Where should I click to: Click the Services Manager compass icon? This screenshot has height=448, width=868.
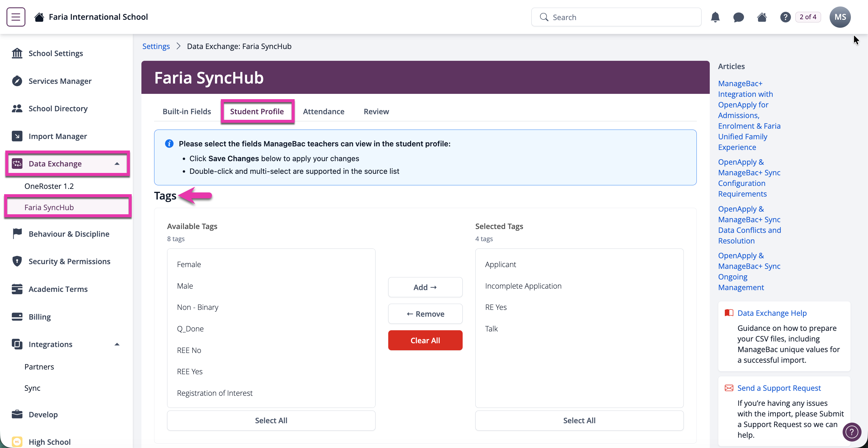click(x=17, y=81)
